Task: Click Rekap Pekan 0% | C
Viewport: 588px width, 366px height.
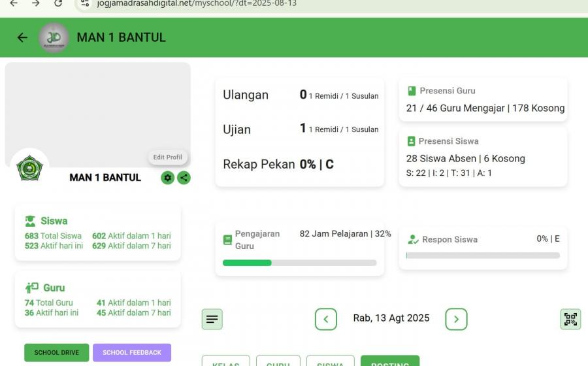Action: [278, 164]
